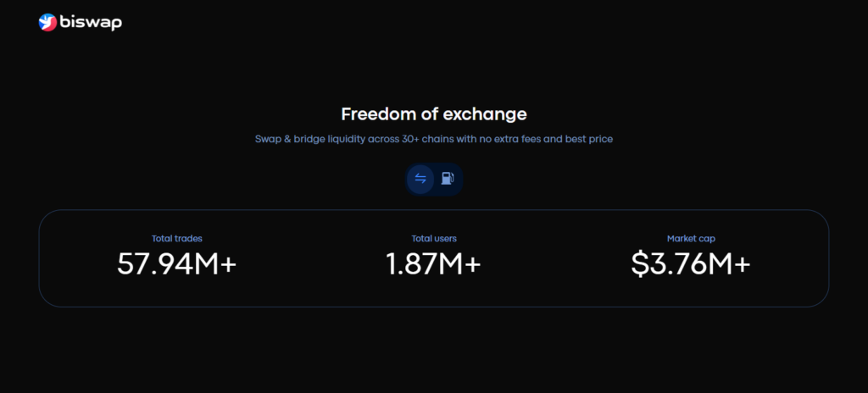Screen dimensions: 868x393
Task: Click the $3.76M+ market cap figure
Action: (x=691, y=264)
